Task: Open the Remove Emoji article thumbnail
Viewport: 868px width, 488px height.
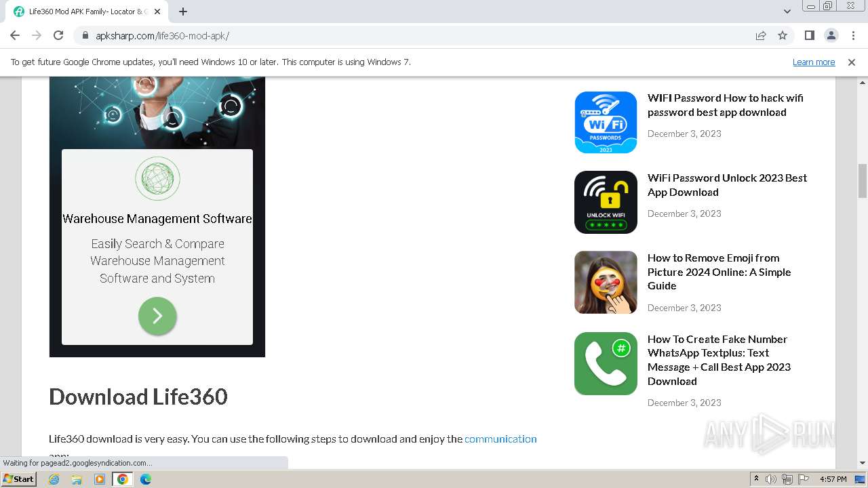Action: point(606,282)
